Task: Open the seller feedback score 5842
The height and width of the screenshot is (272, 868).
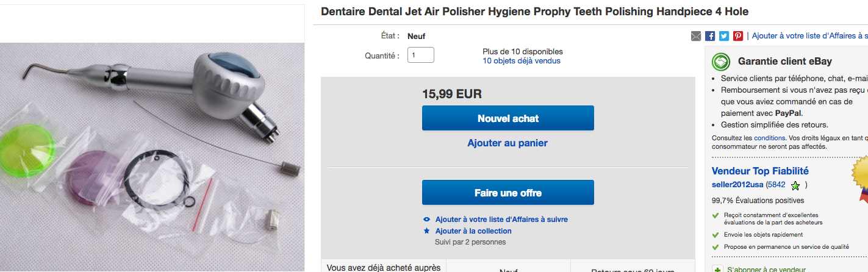Action: [776, 185]
